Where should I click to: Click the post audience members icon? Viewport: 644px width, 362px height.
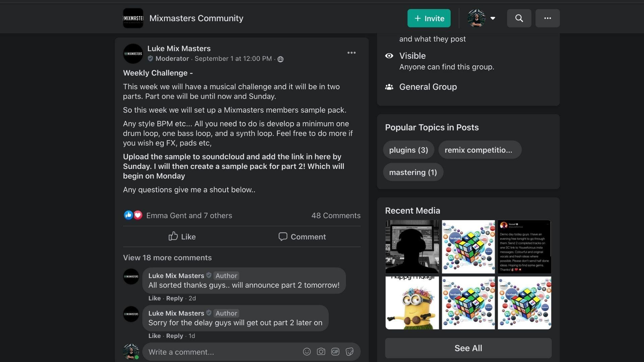280,59
